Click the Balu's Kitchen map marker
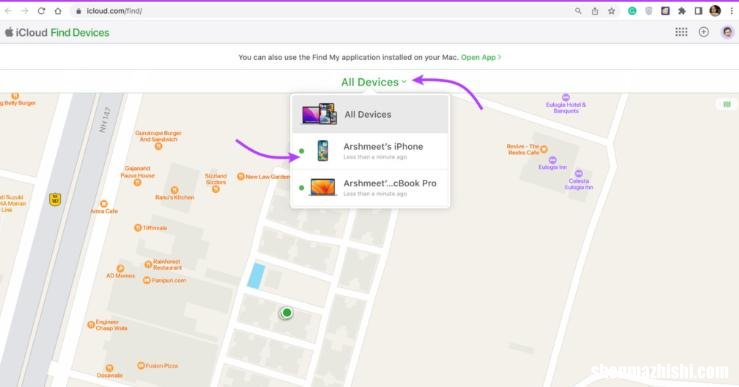This screenshot has height=387, width=739. [174, 190]
